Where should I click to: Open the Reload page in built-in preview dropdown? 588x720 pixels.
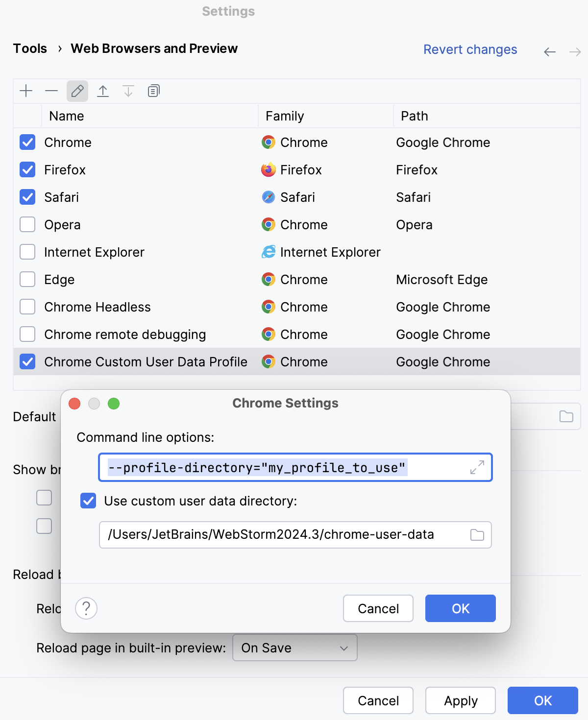click(294, 648)
